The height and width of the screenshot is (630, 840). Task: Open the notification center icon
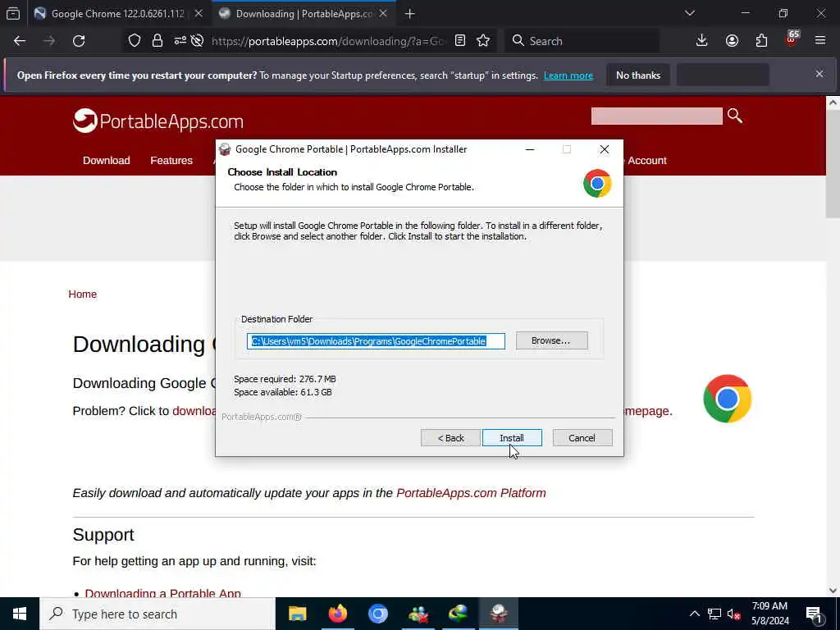[814, 614]
